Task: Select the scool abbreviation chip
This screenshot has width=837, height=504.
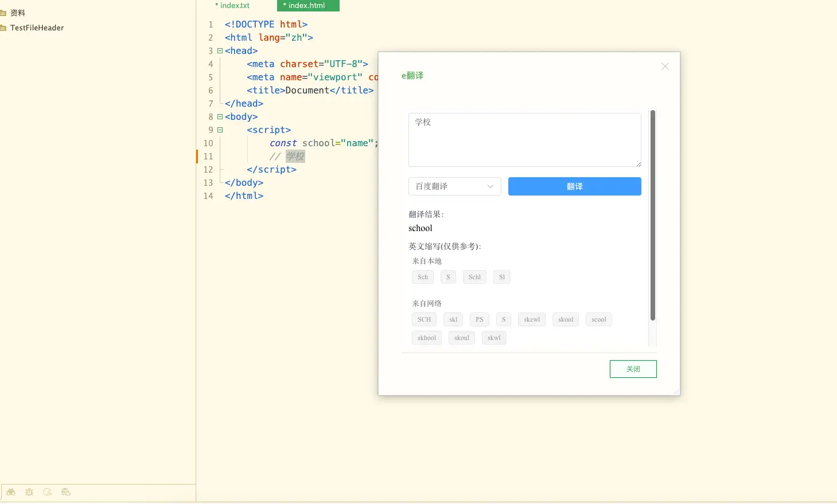Action: pos(599,319)
